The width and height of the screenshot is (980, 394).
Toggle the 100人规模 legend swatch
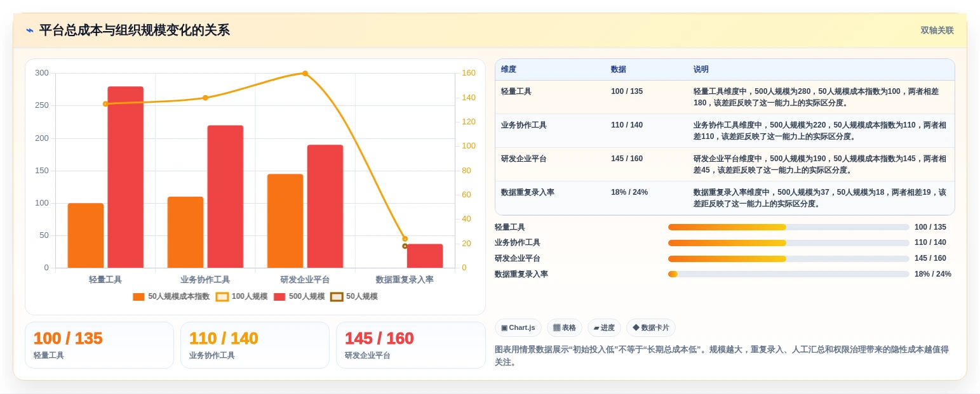[x=222, y=297]
